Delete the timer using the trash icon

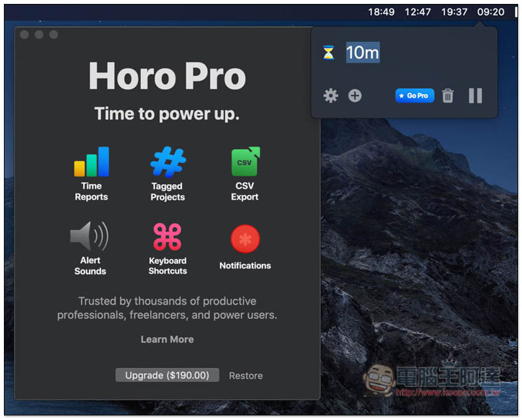pyautogui.click(x=448, y=95)
